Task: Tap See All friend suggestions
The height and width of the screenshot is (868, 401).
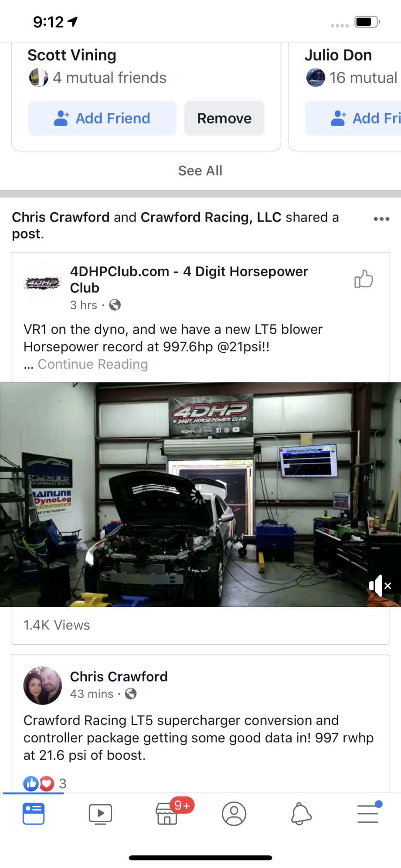Action: coord(200,170)
